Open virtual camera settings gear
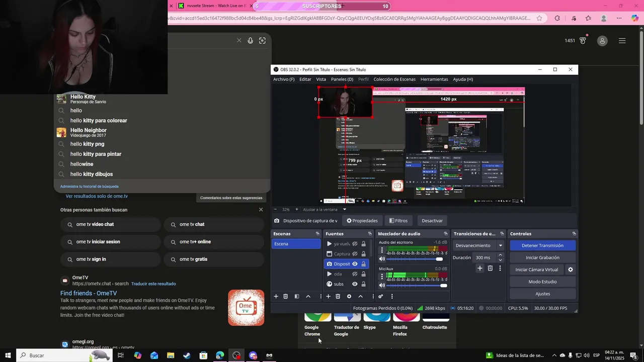Screen dimensions: 644x362 [x=571, y=269]
